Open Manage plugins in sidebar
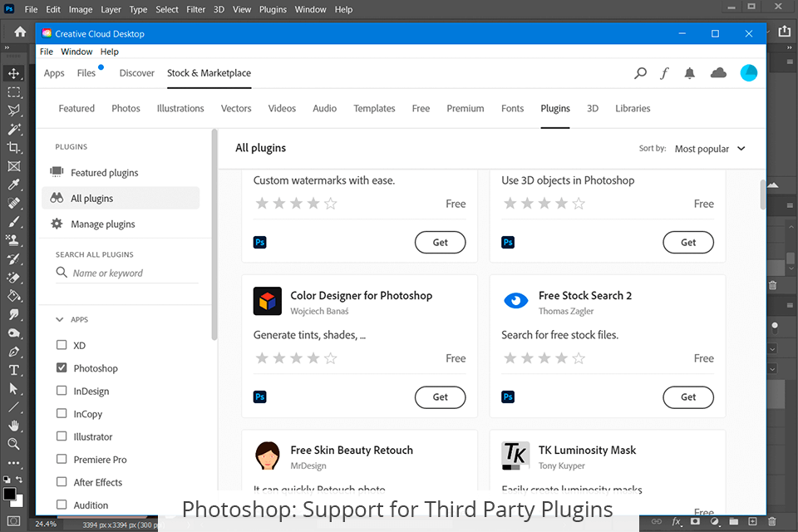Screen dimensions: 798x532 (x=102, y=224)
